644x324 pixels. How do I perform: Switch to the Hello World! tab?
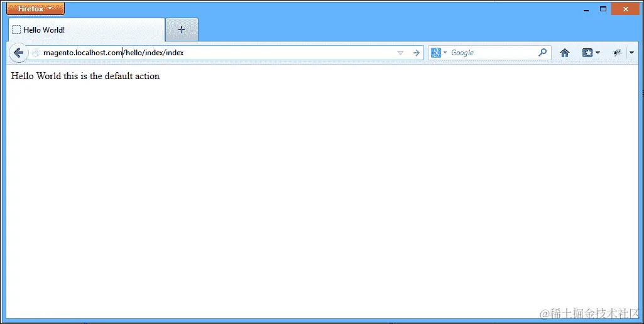tap(86, 30)
